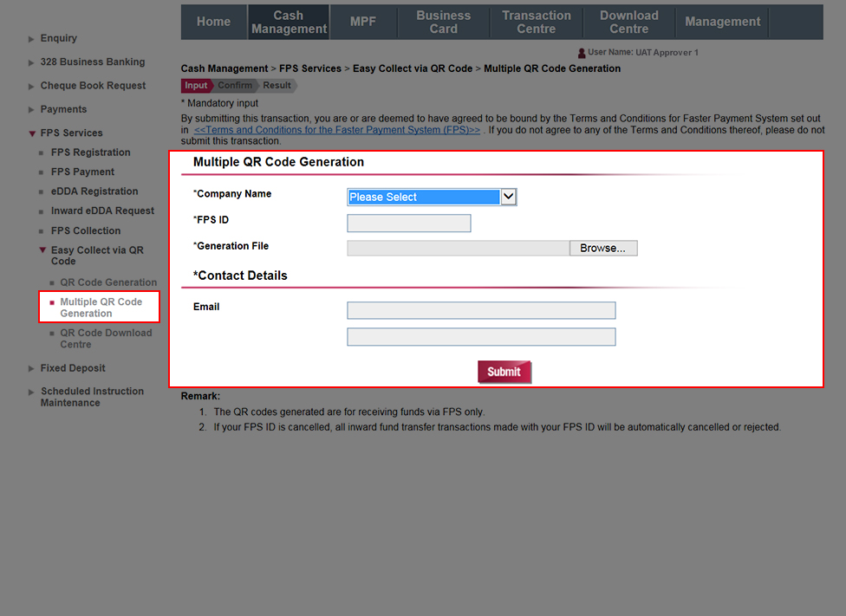Click 'User Name: UAT Approver 1' text
This screenshot has width=846, height=616.
(643, 52)
